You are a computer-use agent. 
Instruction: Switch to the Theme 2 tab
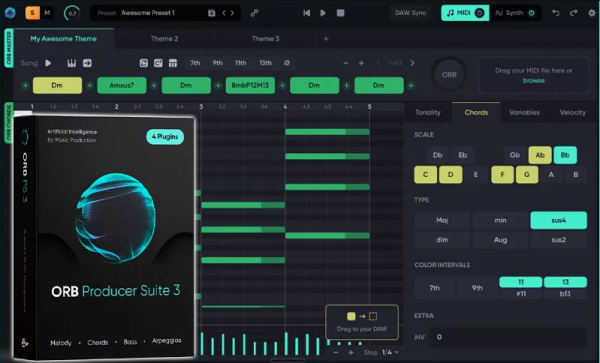[x=164, y=39]
